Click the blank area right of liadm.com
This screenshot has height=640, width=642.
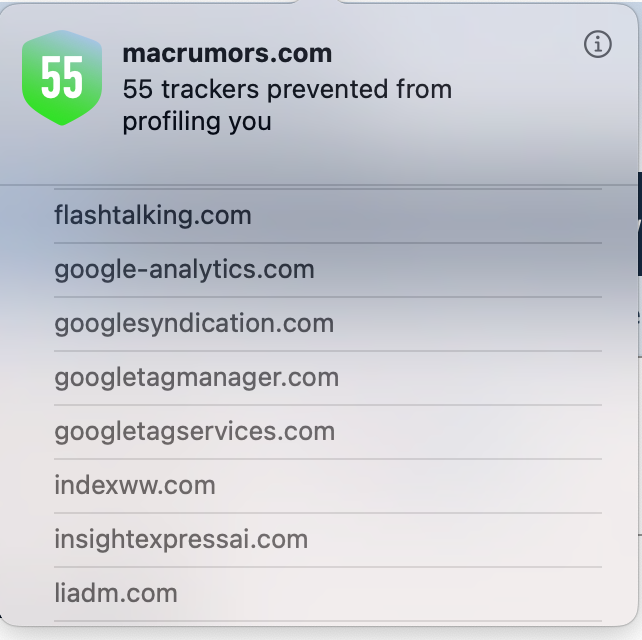click(390, 594)
